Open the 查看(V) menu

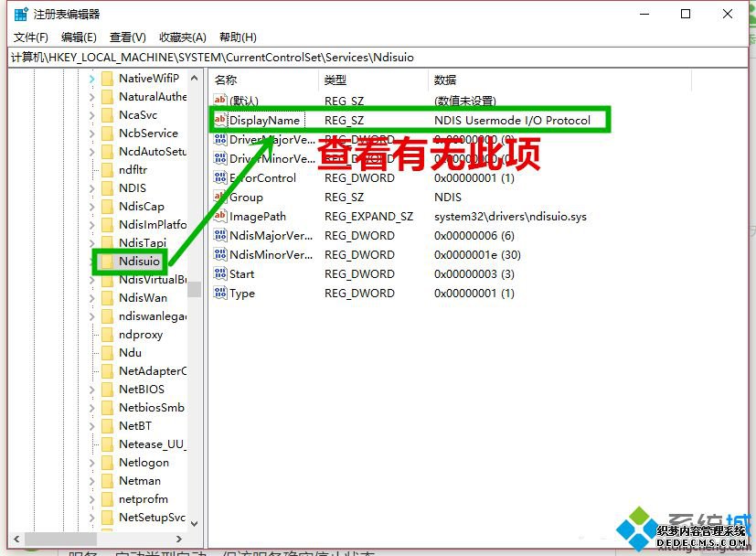128,37
